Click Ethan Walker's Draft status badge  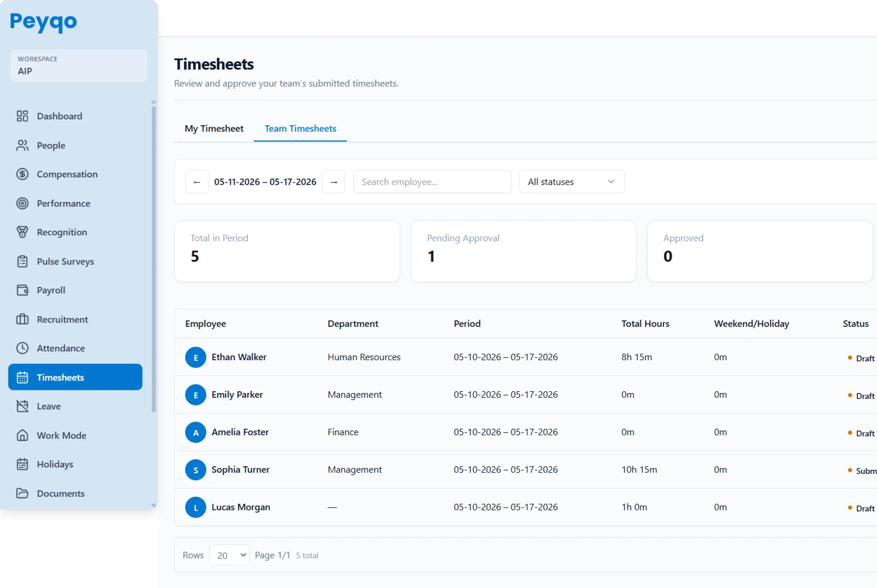pyautogui.click(x=861, y=358)
